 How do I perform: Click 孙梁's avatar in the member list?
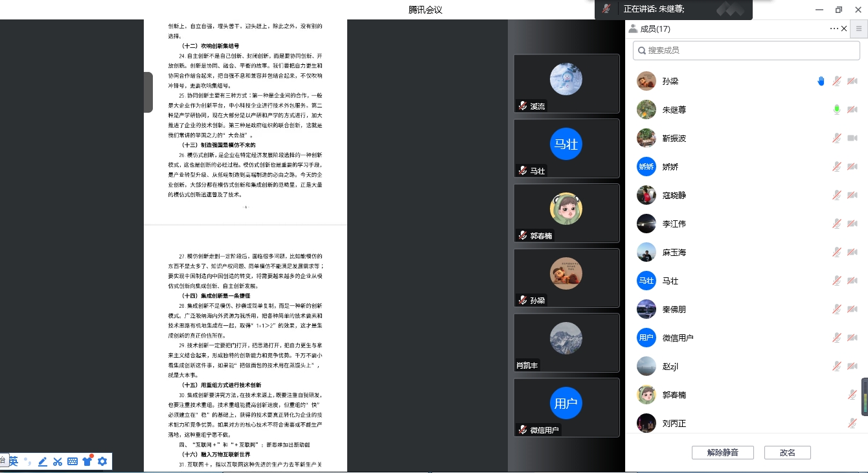click(646, 81)
